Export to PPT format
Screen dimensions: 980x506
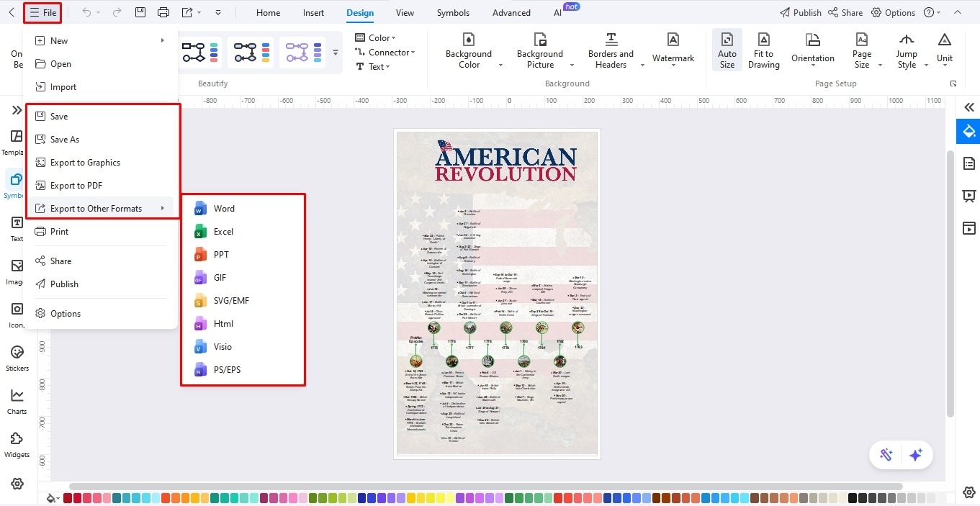243,255
